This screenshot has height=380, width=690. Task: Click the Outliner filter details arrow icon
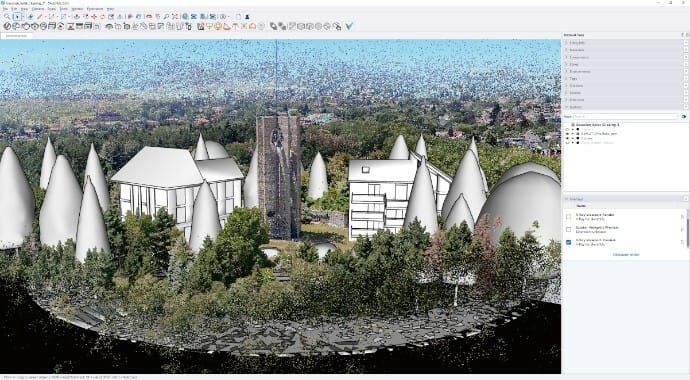pos(684,117)
